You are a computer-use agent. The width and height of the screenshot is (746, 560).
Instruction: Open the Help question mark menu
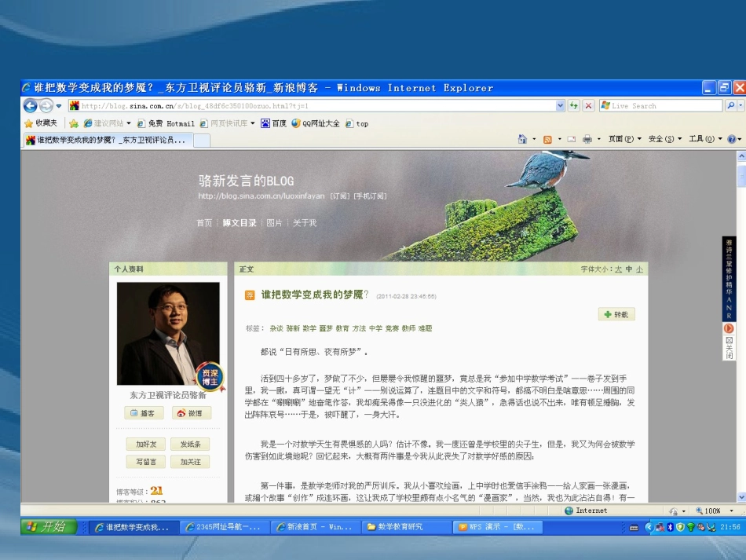[x=734, y=139]
